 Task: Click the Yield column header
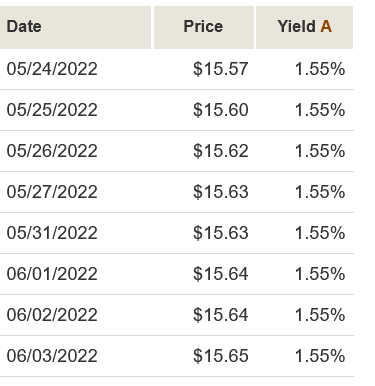click(296, 27)
